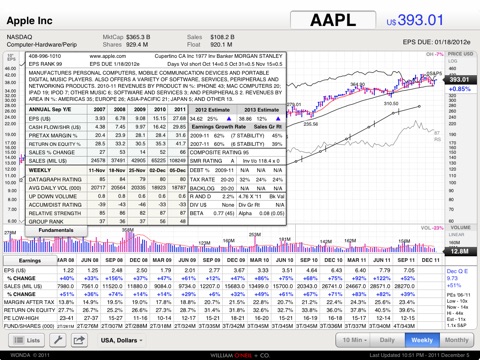Image resolution: width=480 pixels, height=360 pixels.
Task: Select the 12.8M volume marker
Action: tap(460, 251)
